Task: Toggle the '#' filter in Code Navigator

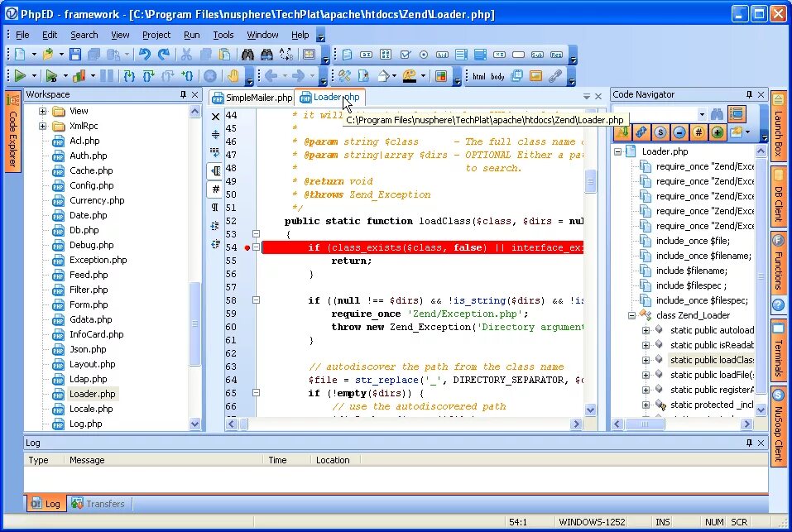Action: click(698, 132)
